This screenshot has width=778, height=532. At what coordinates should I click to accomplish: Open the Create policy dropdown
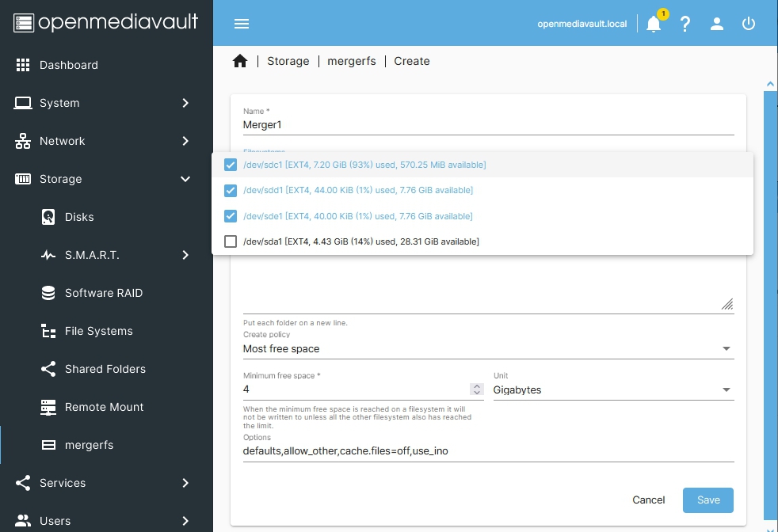click(488, 348)
